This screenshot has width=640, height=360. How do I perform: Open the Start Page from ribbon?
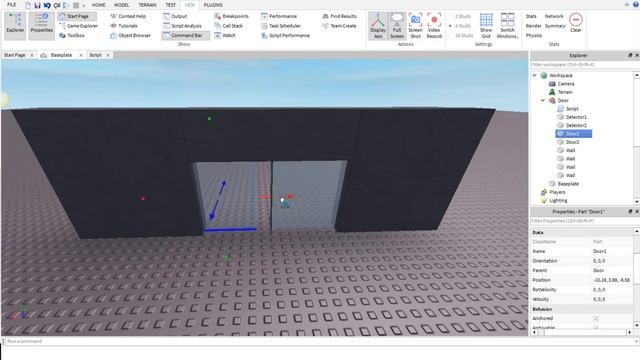pos(77,16)
